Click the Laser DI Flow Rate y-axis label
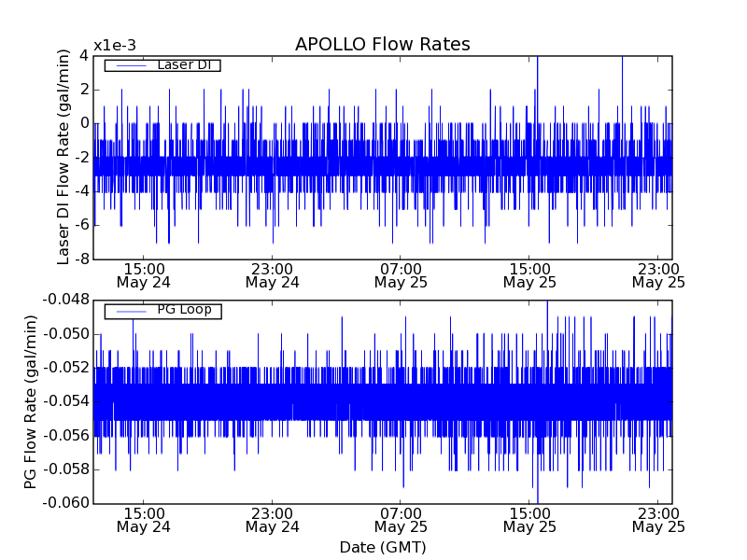 pos(64,157)
